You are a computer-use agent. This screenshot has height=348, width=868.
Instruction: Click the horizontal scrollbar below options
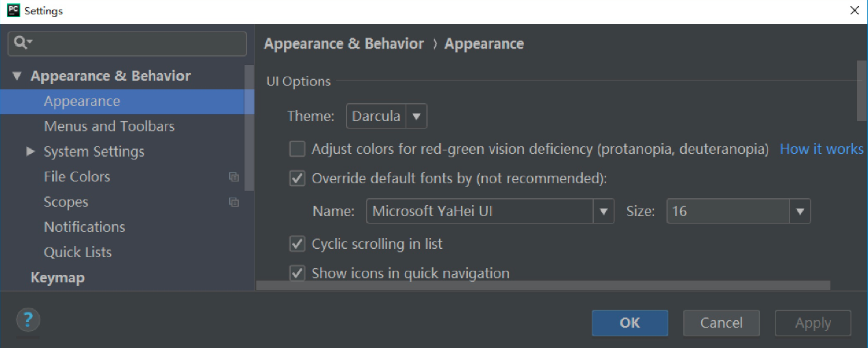click(543, 285)
